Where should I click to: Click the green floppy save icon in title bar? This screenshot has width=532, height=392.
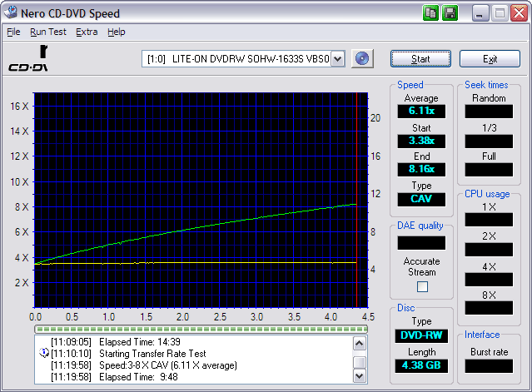point(450,13)
